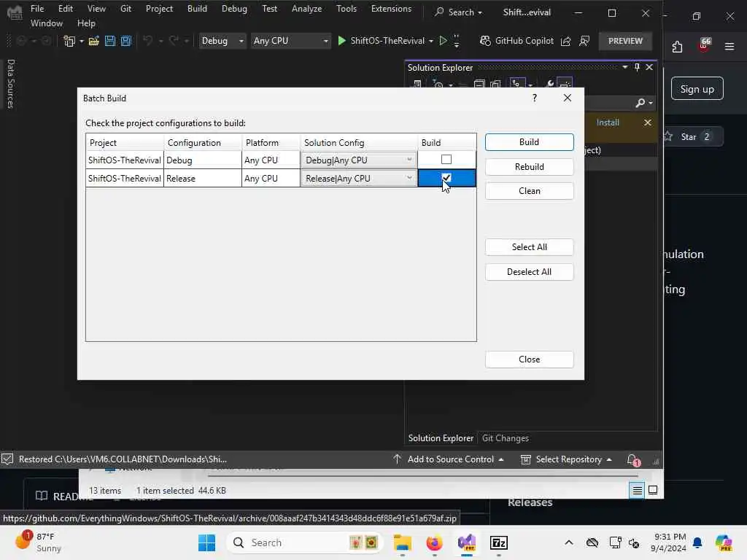Switch to the Git Changes tab
This screenshot has height=560, width=747.
(x=506, y=438)
